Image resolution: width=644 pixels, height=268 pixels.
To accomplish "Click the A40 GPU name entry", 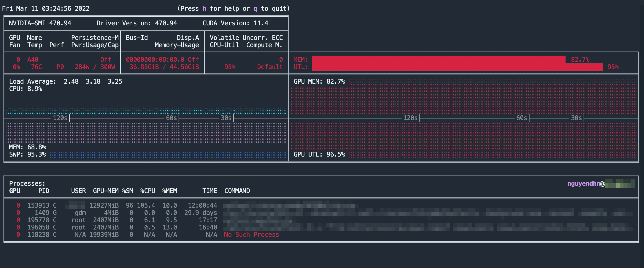I will coord(33,60).
